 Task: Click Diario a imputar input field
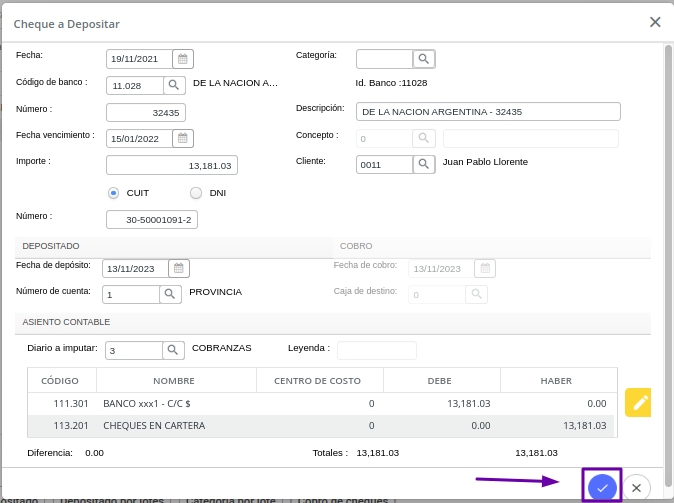pos(134,350)
